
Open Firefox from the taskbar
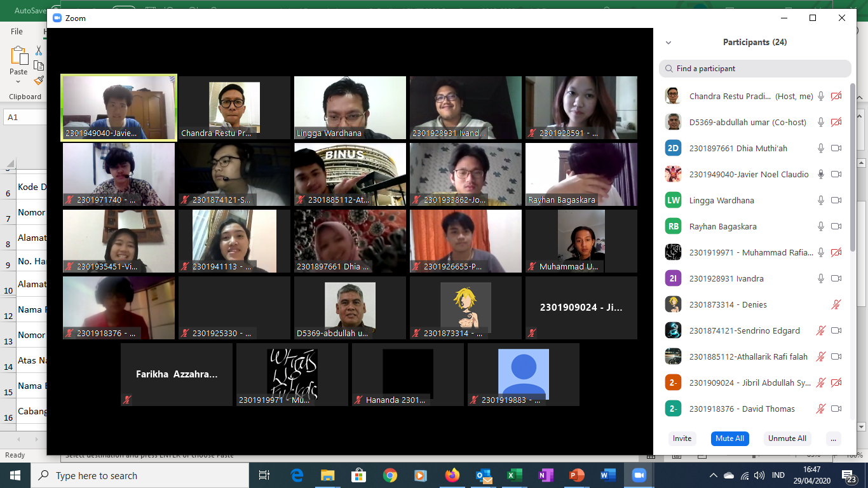click(452, 475)
